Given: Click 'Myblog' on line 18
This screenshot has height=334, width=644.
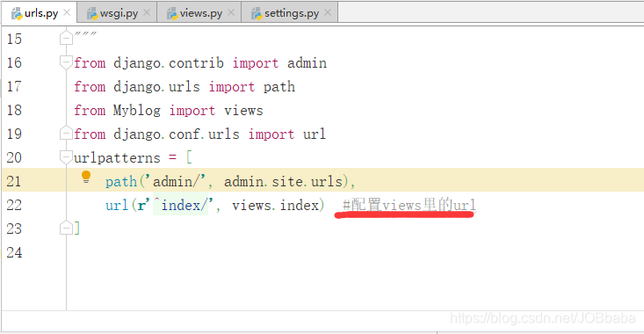Looking at the screenshot, I should tap(137, 110).
